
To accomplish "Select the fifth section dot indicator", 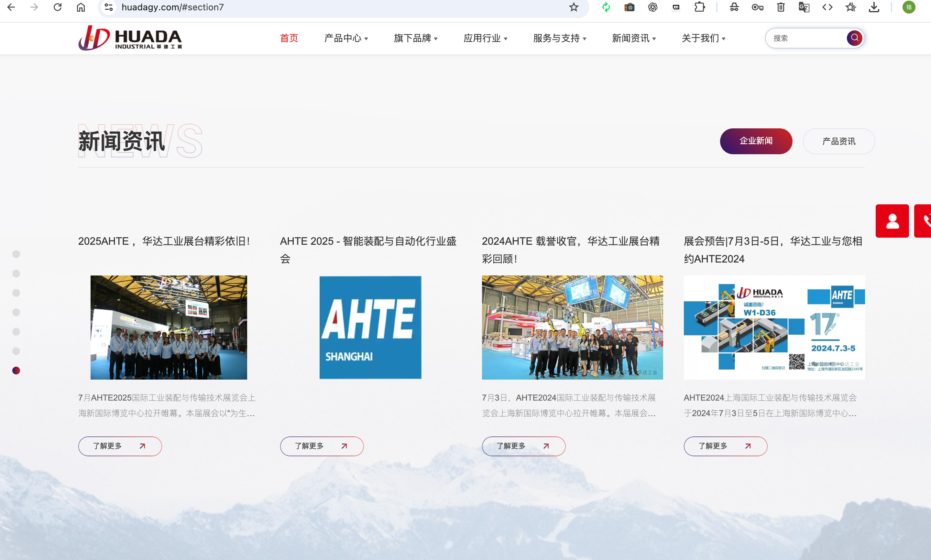I will [x=16, y=332].
